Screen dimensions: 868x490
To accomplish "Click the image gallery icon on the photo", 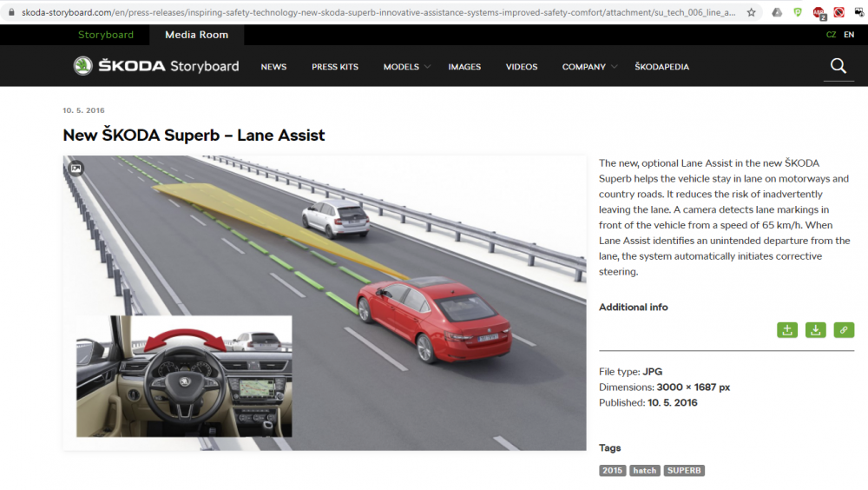I will tap(76, 168).
